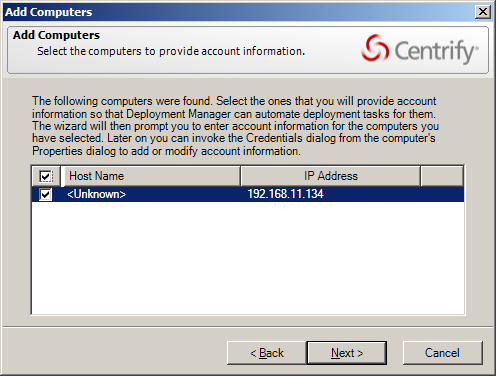Toggle the select-all checkbox in list header
498x376 pixels.
[46, 176]
